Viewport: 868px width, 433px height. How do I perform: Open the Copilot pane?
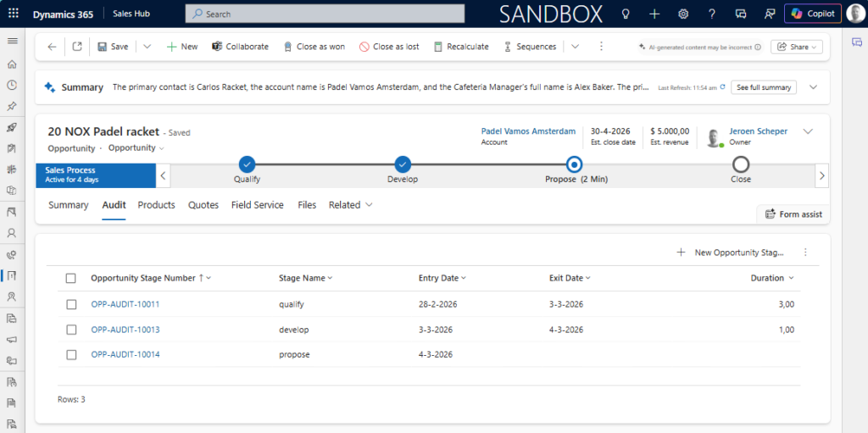click(813, 14)
